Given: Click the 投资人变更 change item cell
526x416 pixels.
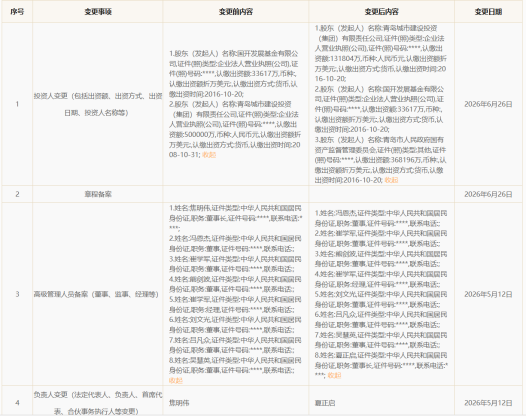Looking at the screenshot, I should pyautogui.click(x=98, y=104).
